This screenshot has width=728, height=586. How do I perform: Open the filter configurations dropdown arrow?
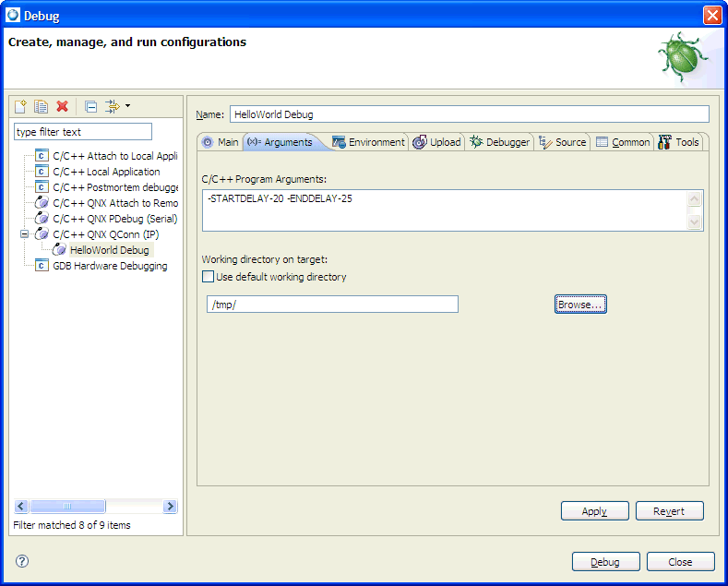pyautogui.click(x=127, y=106)
